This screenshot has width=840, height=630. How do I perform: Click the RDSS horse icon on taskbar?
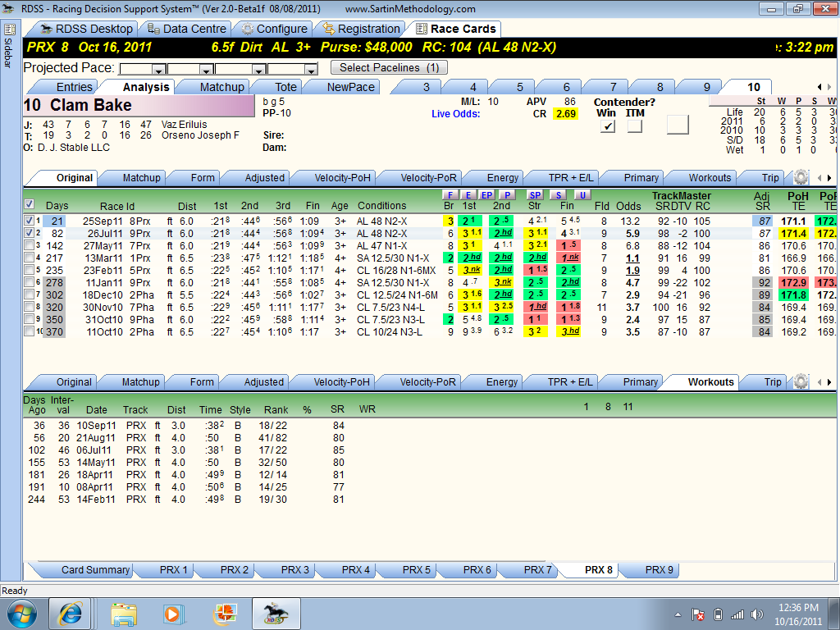(x=276, y=614)
